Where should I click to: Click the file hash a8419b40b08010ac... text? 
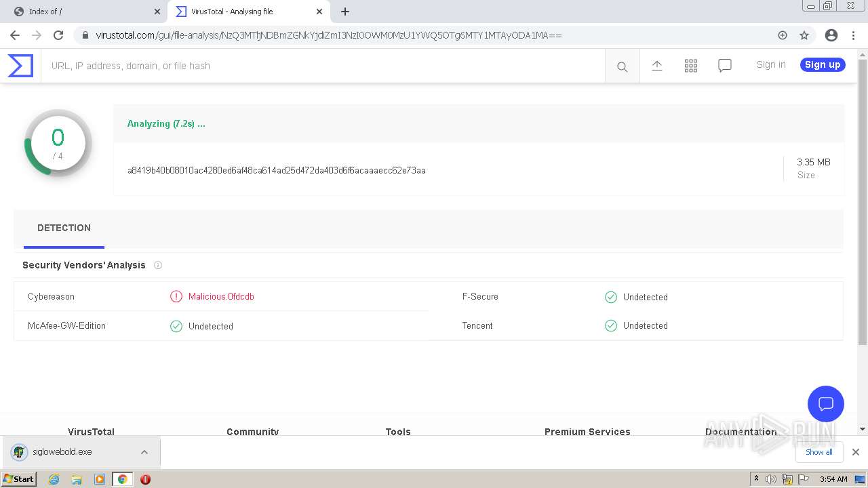point(277,170)
